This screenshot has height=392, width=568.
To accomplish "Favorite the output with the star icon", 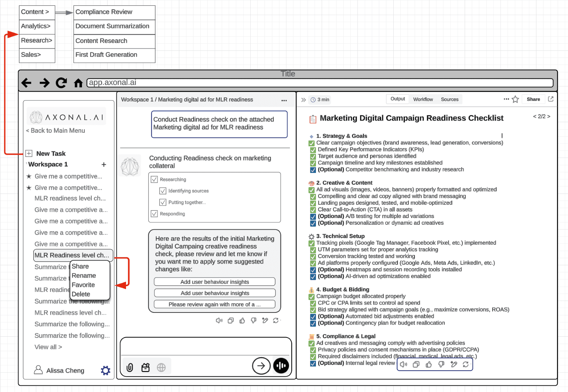I will click(515, 99).
